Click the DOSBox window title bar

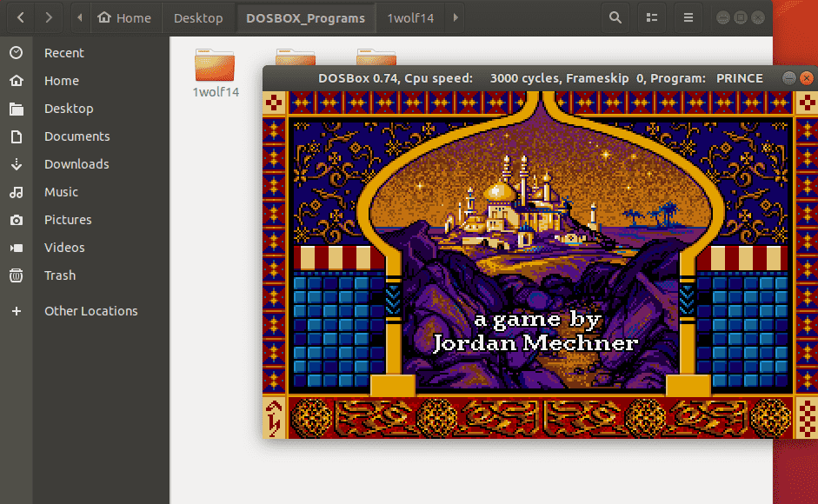coord(541,78)
